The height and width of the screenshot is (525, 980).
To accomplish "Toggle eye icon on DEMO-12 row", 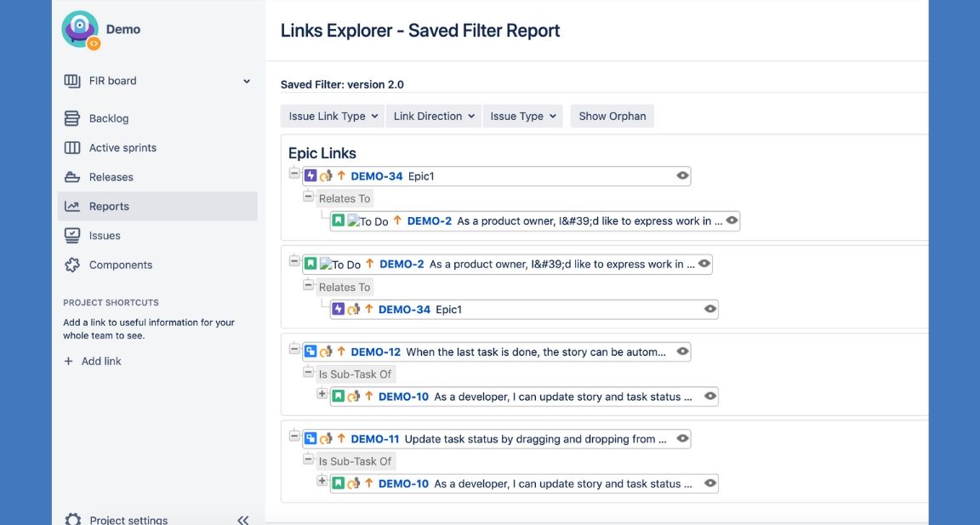I will 681,351.
